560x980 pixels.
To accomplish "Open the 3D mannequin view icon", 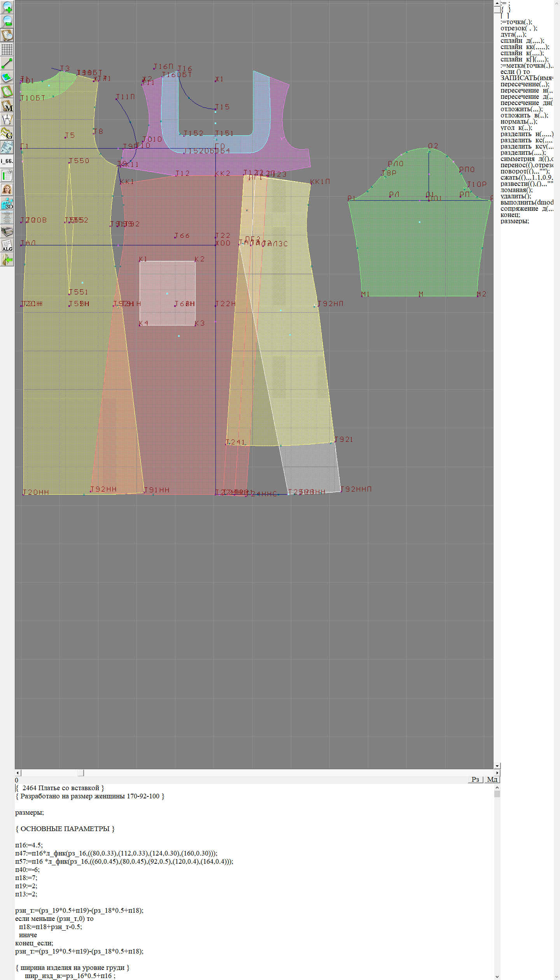I will (x=7, y=203).
